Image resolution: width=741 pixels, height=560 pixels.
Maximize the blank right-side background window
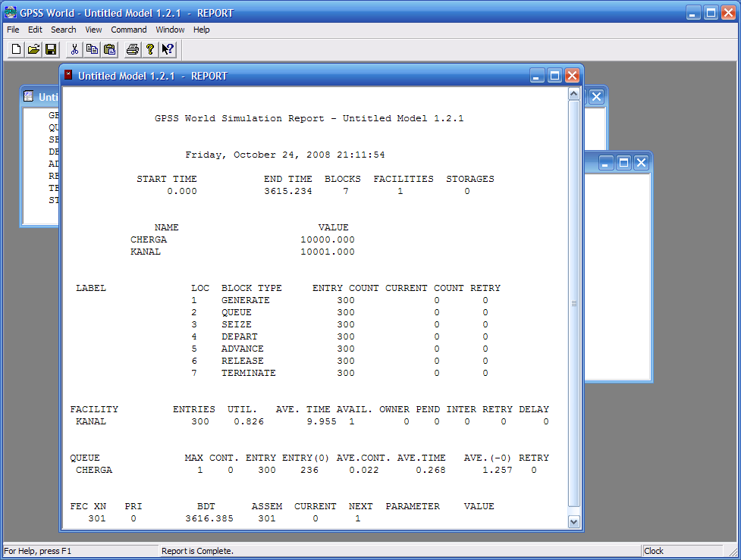coord(623,163)
